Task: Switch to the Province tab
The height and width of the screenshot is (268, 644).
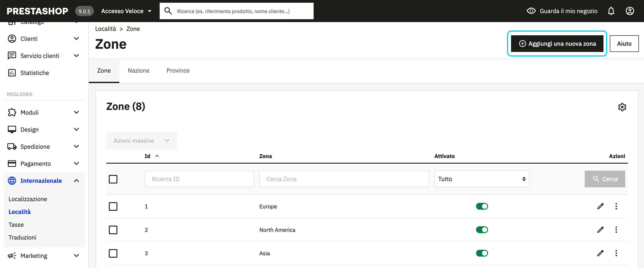Action: click(x=178, y=71)
